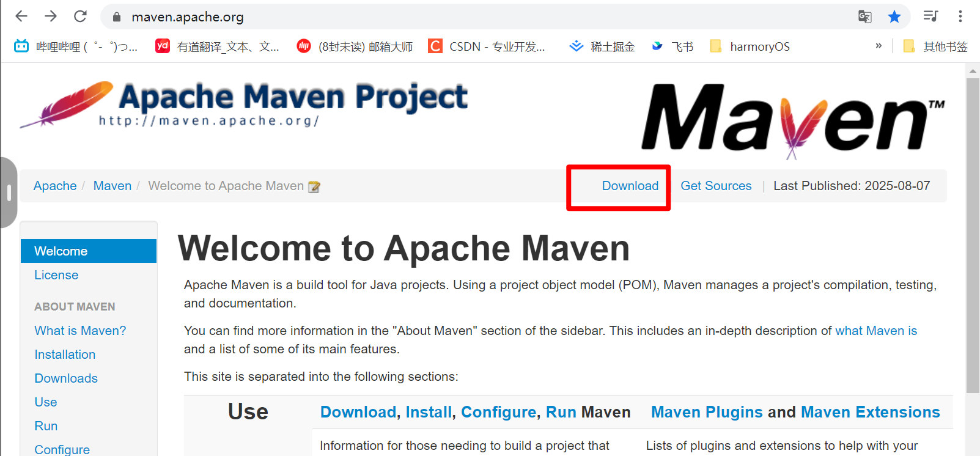The image size is (980, 456).
Task: Open License in the sidebar
Action: click(x=56, y=275)
